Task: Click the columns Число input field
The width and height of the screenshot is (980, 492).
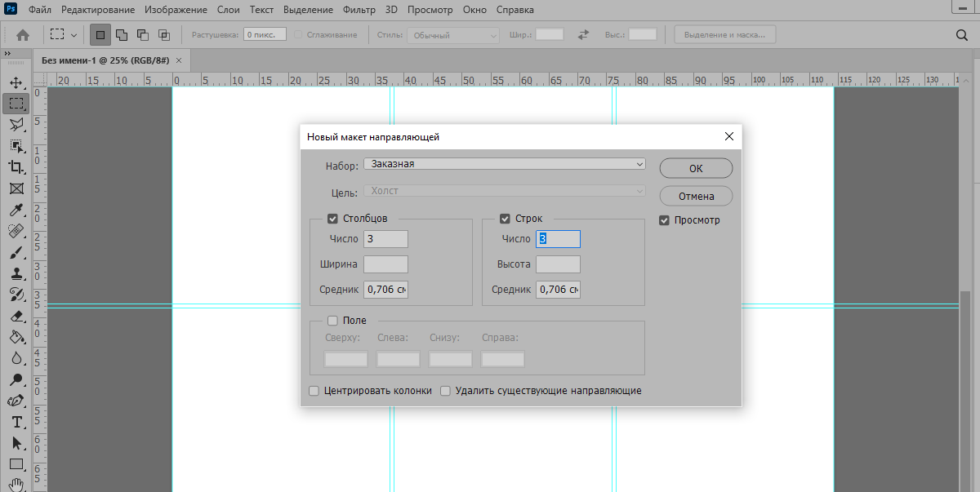Action: coord(385,239)
